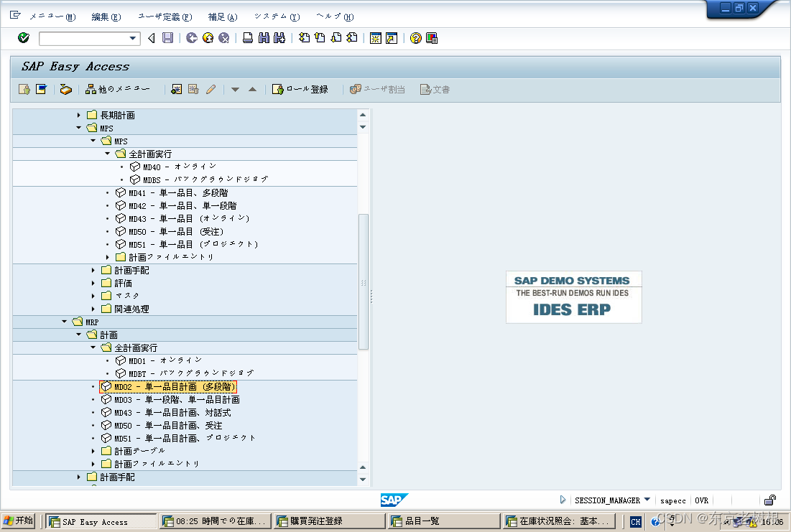Click the Add to Favorites icon
The image size is (791, 532).
[177, 89]
